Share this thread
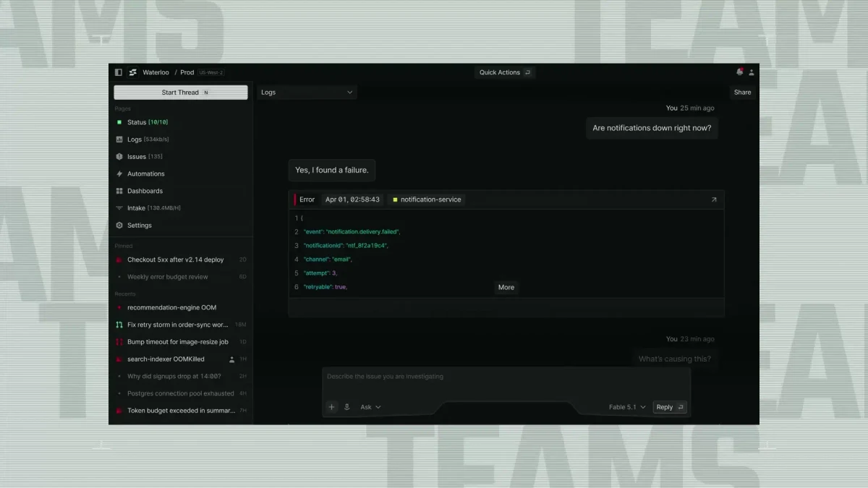 click(742, 93)
